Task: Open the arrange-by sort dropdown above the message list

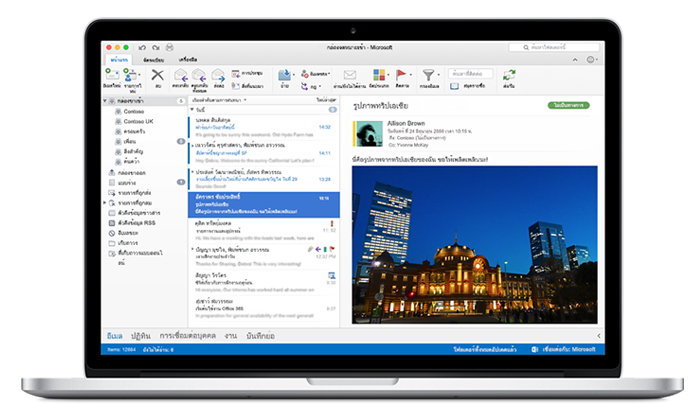Action: (x=220, y=100)
